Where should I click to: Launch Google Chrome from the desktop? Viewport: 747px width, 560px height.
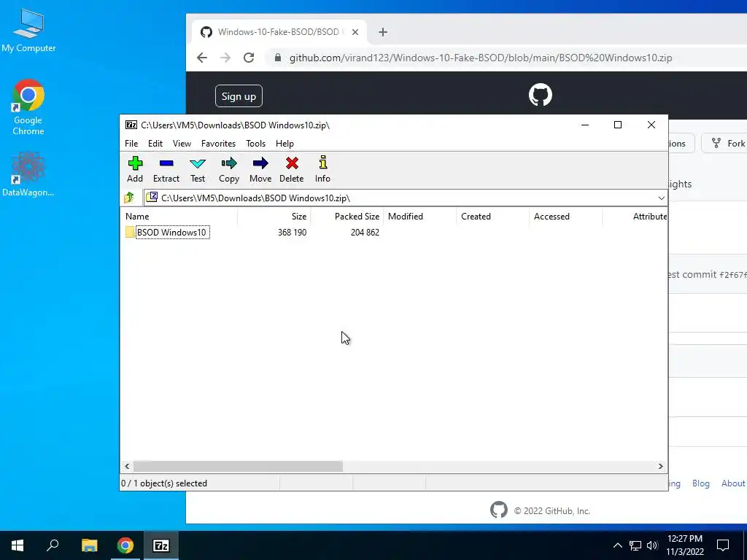click(x=28, y=108)
